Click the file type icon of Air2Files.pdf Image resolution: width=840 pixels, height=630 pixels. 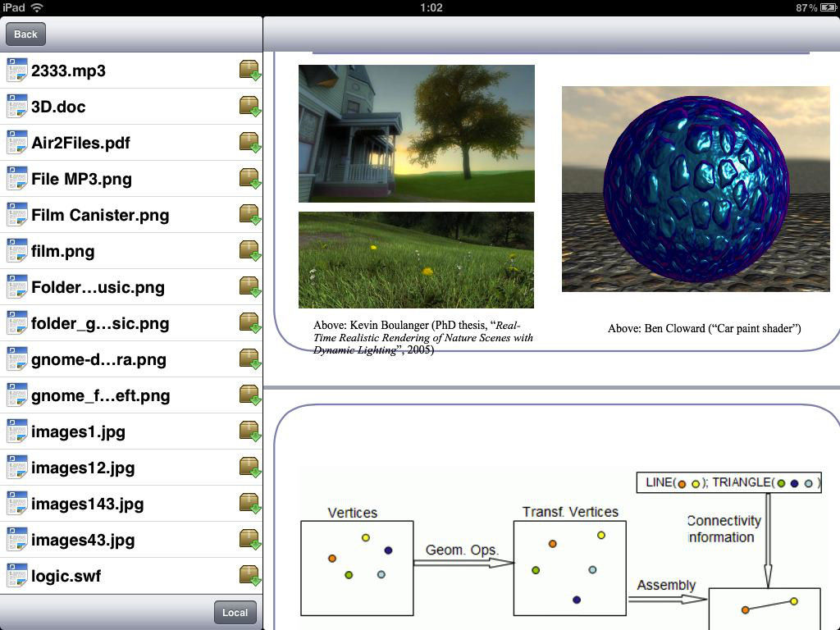pyautogui.click(x=16, y=143)
